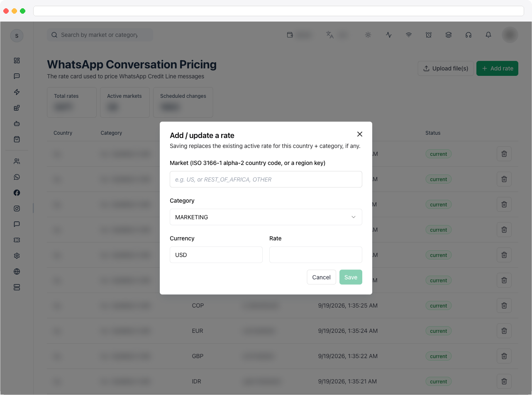Close the Add / update a rate dialog
Image resolution: width=532 pixels, height=395 pixels.
(x=360, y=134)
